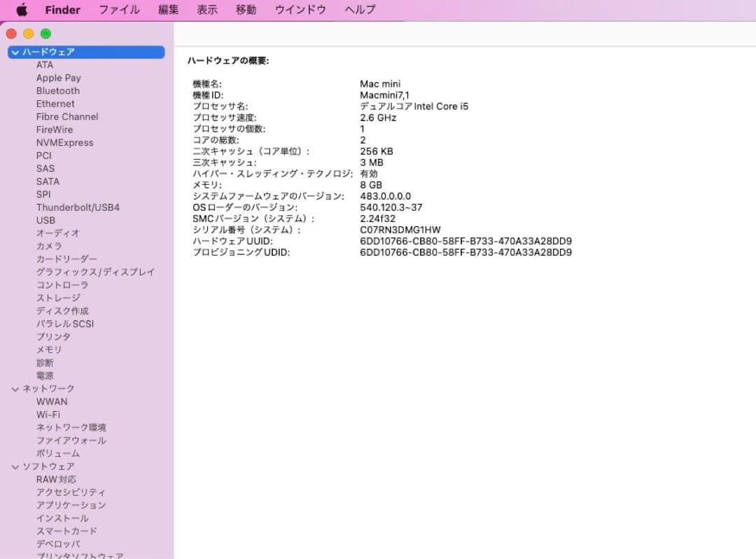Collapse the ソフトウェア section
The image size is (756, 559).
coord(15,466)
